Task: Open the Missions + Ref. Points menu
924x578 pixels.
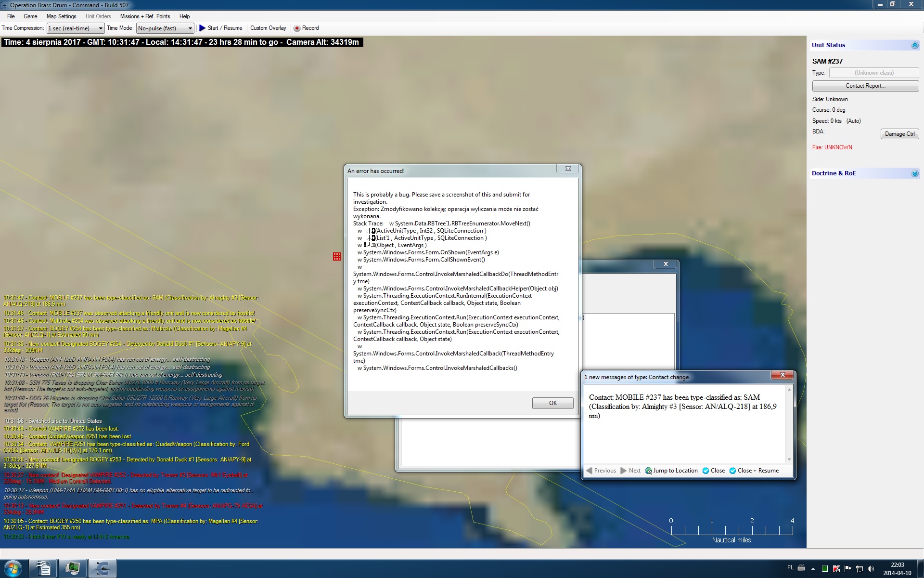Action: [x=145, y=16]
